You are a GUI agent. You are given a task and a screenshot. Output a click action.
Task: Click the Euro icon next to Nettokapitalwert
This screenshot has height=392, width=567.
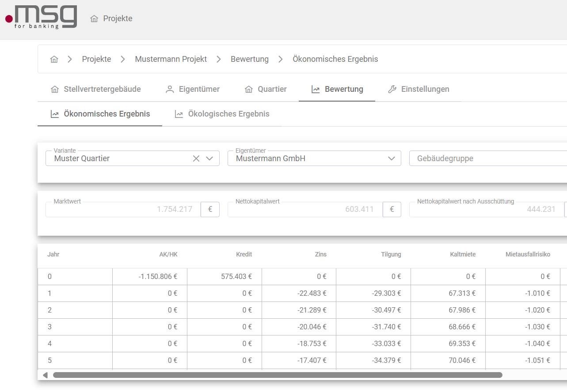pos(392,209)
